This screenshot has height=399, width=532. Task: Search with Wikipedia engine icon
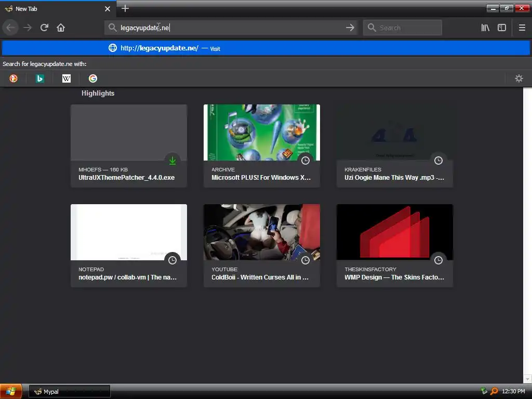(66, 78)
